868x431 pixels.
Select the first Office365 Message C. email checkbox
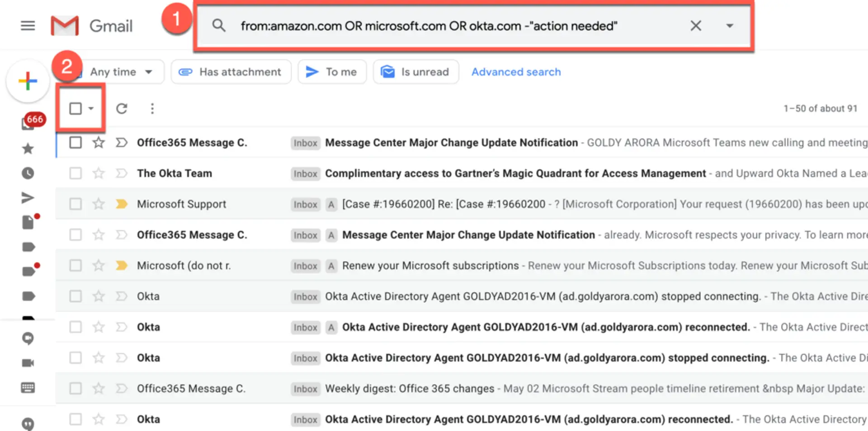click(75, 142)
